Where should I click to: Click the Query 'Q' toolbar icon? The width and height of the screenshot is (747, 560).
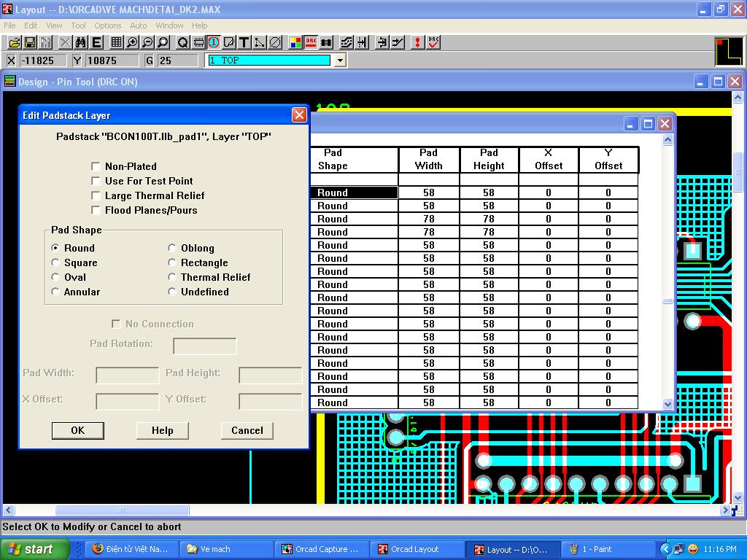point(182,43)
